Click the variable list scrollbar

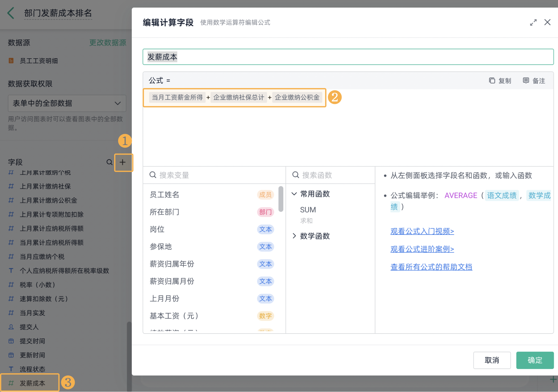pyautogui.click(x=281, y=199)
